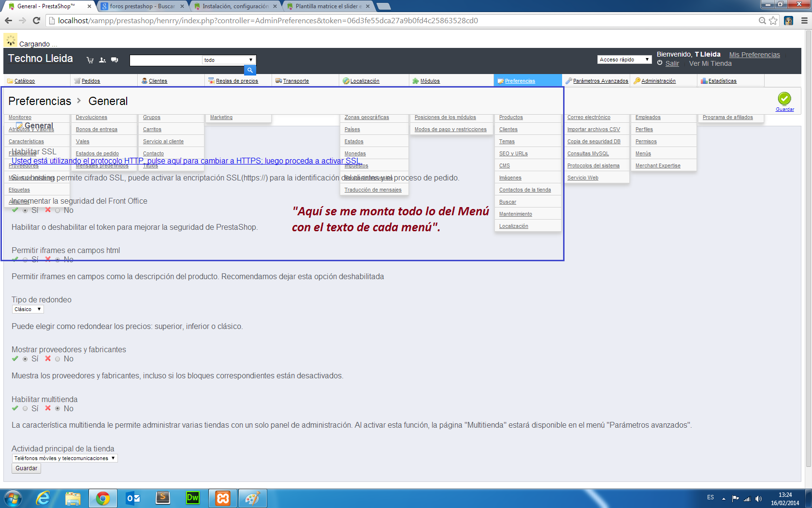Click the blue search magnifier button
This screenshot has height=508, width=812.
click(250, 70)
